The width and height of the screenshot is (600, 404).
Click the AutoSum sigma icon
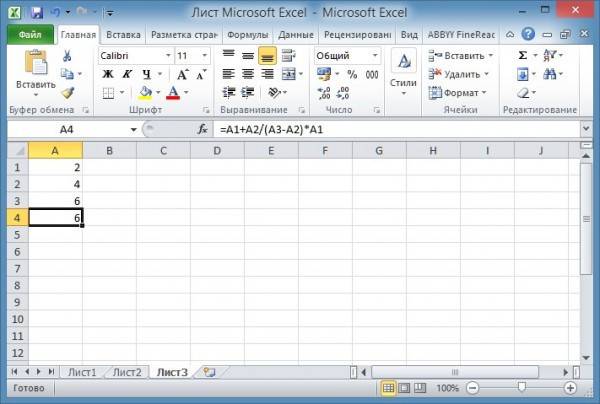(x=523, y=56)
